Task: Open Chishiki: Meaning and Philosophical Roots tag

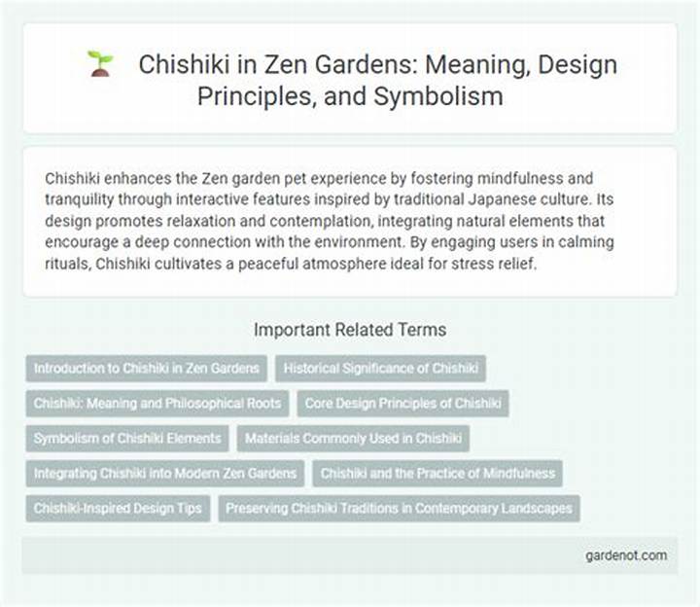Action: coord(157,404)
